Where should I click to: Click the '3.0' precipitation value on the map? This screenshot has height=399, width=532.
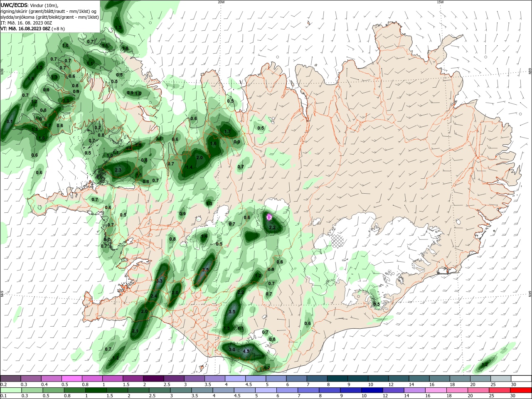[232, 350]
